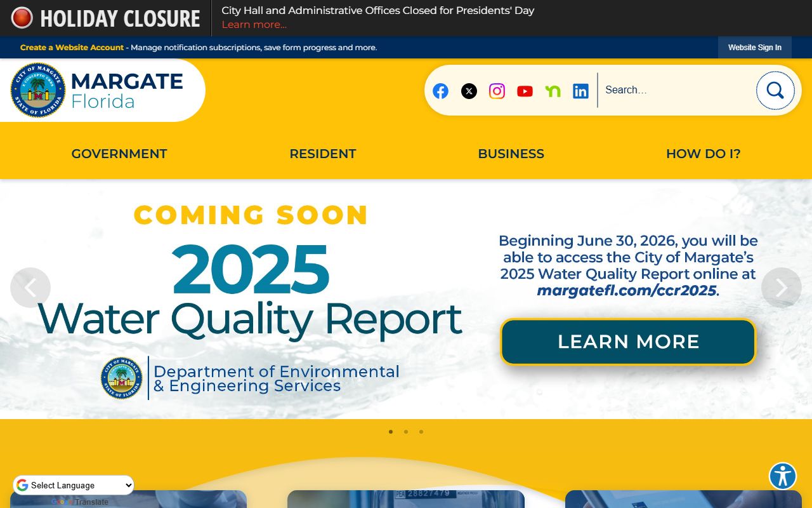This screenshot has height=508, width=812.
Task: Expand the Government menu
Action: pyautogui.click(x=119, y=154)
